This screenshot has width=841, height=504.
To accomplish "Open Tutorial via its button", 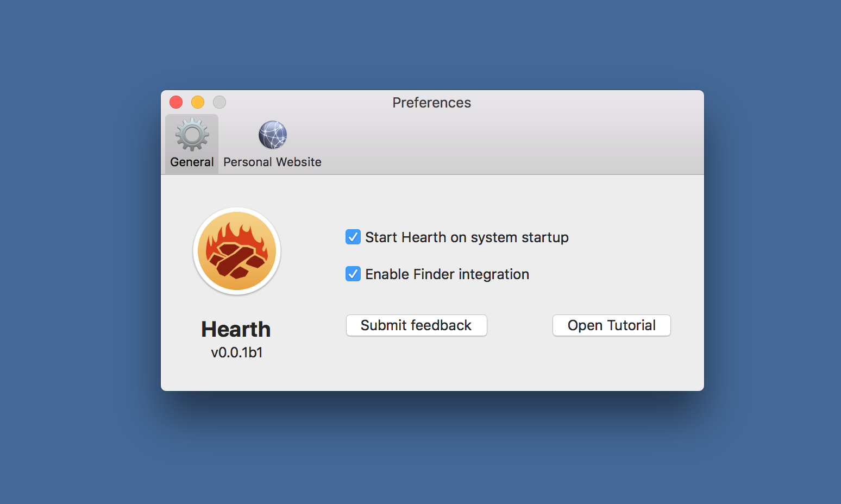I will point(612,325).
